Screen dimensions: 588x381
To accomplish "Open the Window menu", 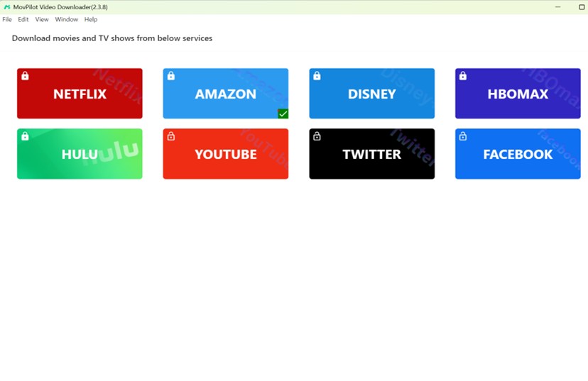I will click(x=66, y=19).
